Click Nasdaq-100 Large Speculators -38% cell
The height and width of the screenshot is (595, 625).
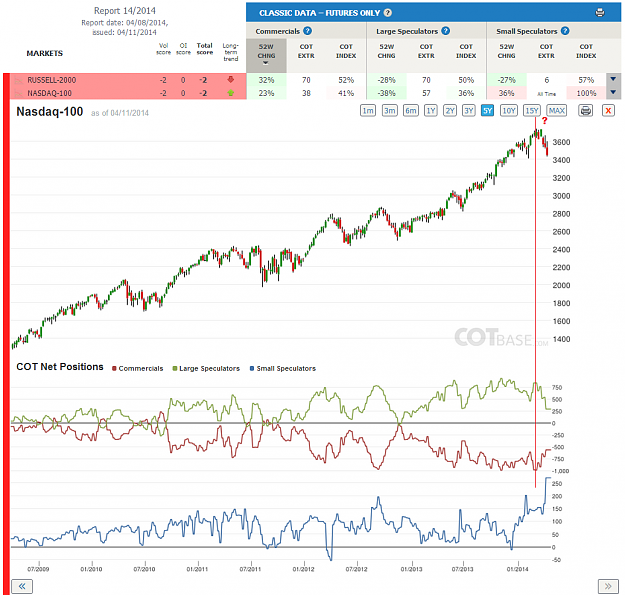pos(387,93)
